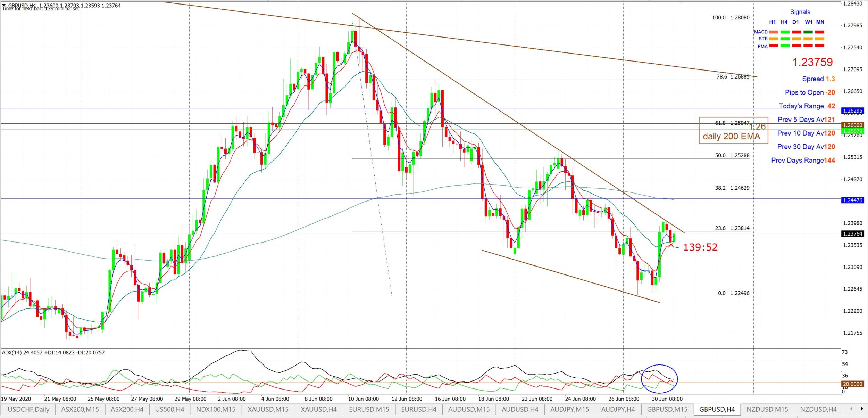Select the XAUUSD,M15 tab
The height and width of the screenshot is (418, 868).
[268, 409]
